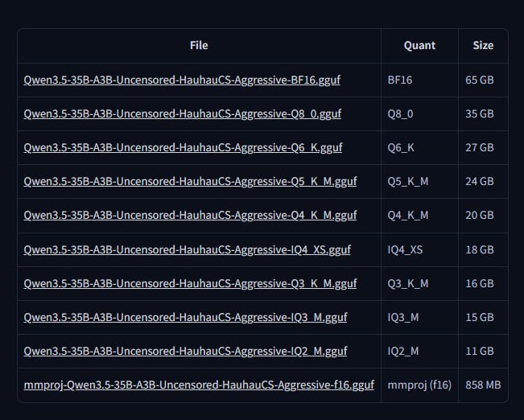Click the IQ4_XS quant cell
Viewport: 524px width, 420px height.
pos(405,249)
